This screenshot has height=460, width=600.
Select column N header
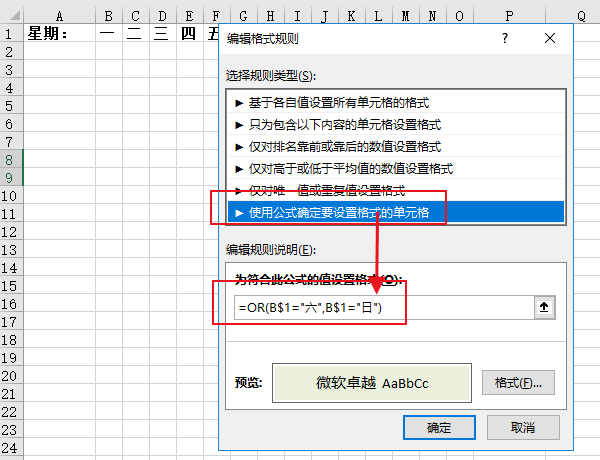pyautogui.click(x=432, y=16)
